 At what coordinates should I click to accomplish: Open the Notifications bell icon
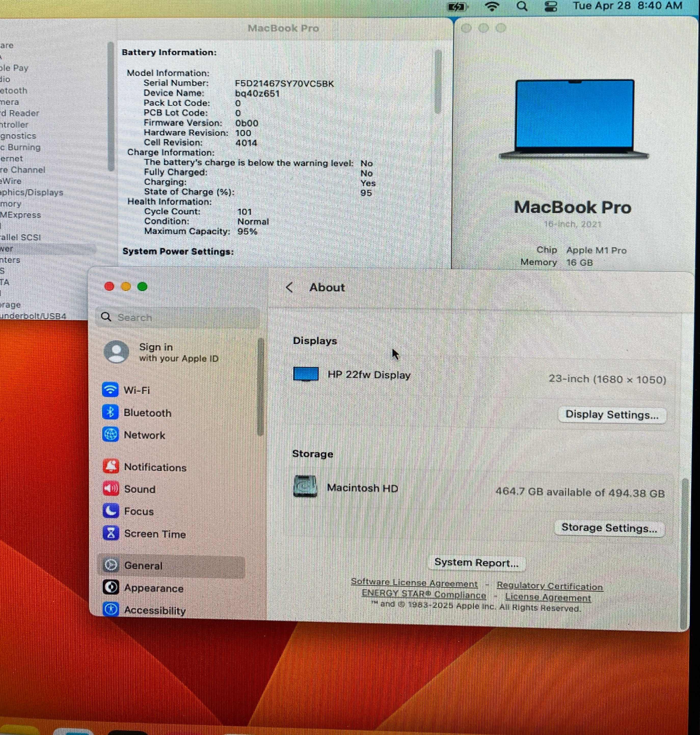(x=111, y=466)
